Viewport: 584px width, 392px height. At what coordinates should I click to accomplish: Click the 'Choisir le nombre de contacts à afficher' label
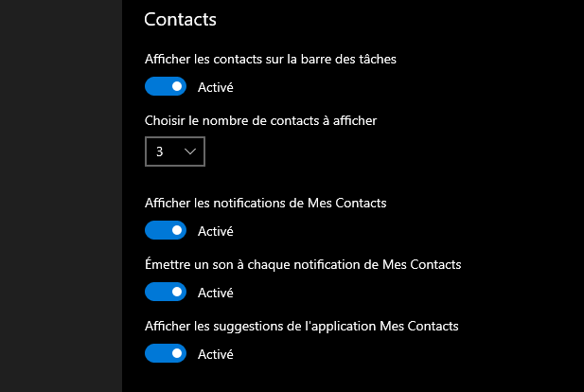[x=261, y=120]
